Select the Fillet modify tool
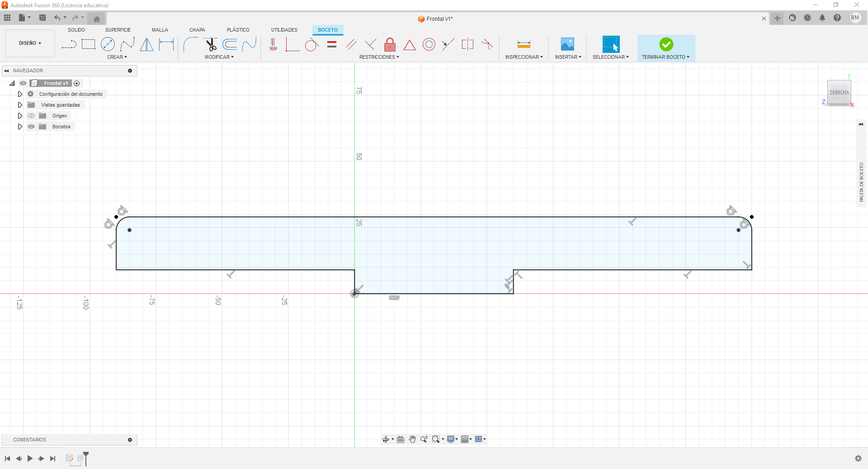Image resolution: width=868 pixels, height=469 pixels. tap(190, 44)
